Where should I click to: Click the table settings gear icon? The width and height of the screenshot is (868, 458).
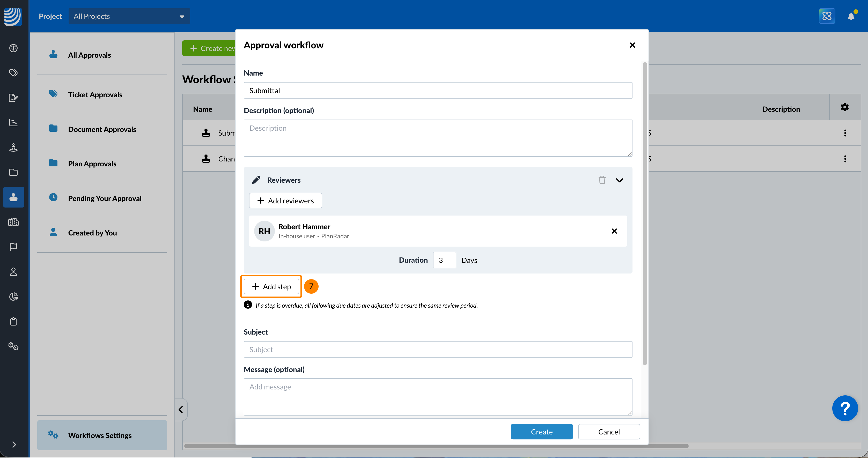tap(844, 107)
